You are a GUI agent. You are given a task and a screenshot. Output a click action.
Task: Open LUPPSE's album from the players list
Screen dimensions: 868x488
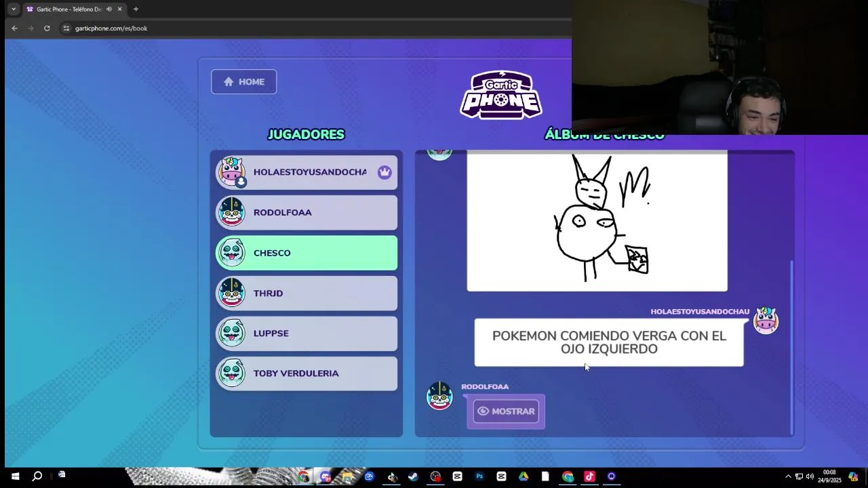pos(307,333)
